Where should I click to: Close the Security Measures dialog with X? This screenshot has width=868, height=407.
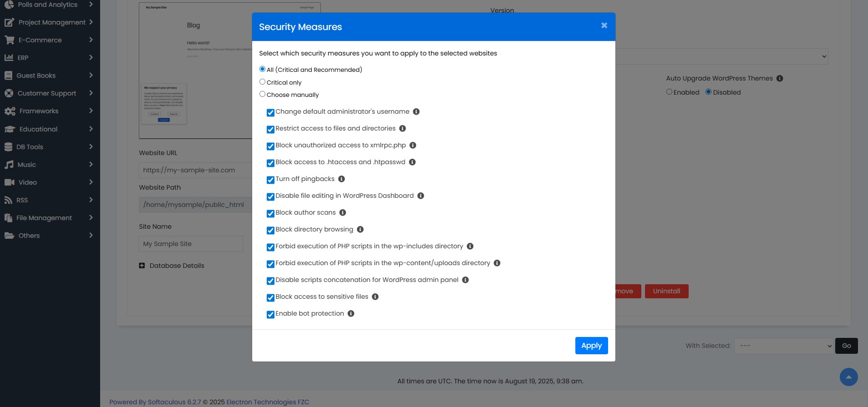click(x=604, y=25)
